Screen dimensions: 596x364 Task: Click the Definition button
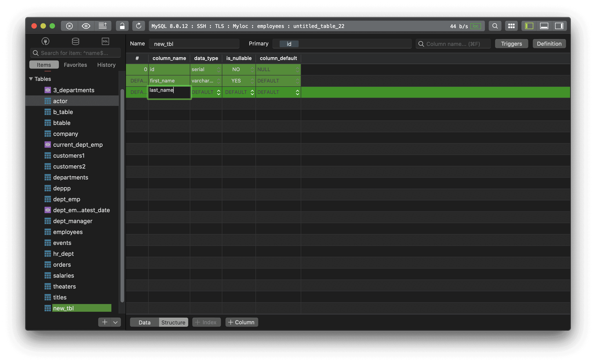(549, 44)
